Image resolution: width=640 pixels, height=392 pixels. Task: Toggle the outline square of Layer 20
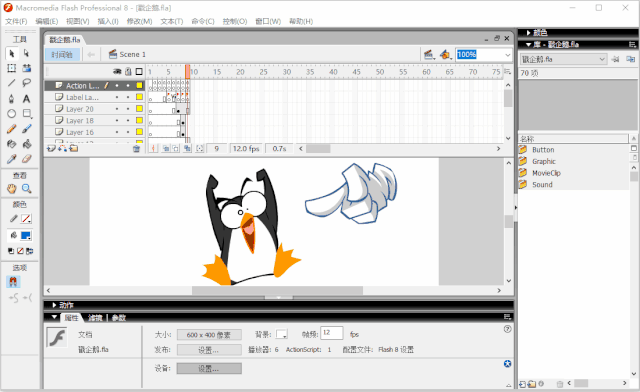tap(139, 109)
